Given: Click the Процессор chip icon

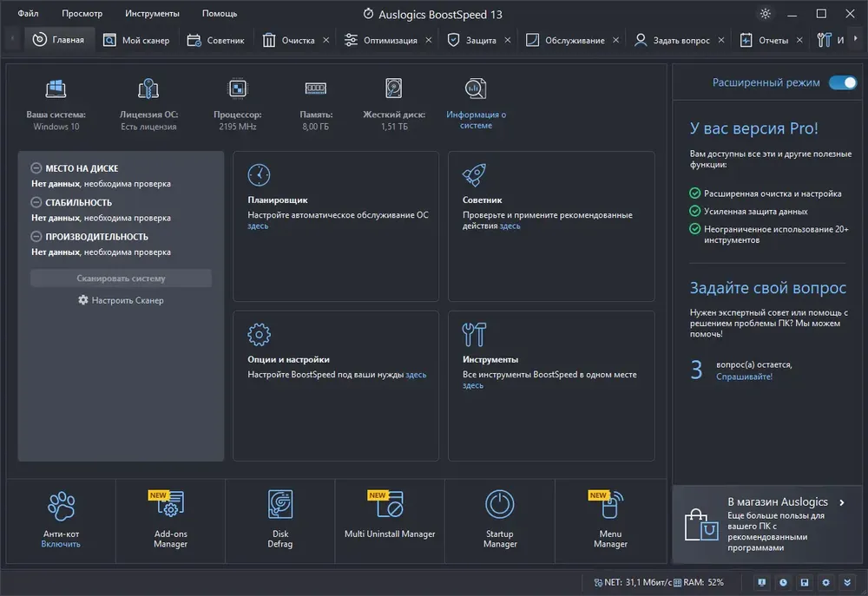Looking at the screenshot, I should pos(238,88).
